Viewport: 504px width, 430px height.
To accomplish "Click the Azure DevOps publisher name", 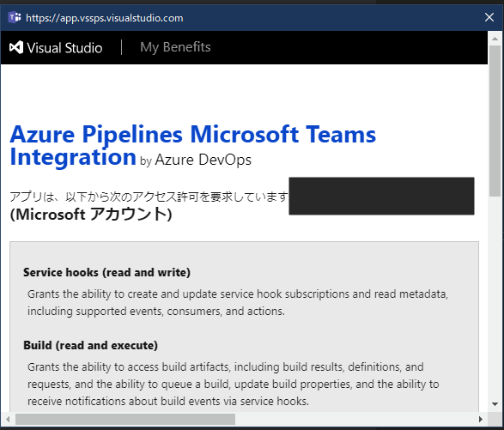I will (x=203, y=160).
